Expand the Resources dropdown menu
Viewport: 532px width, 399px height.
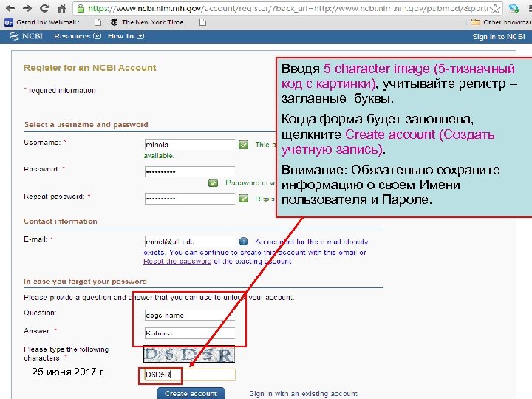(78, 36)
